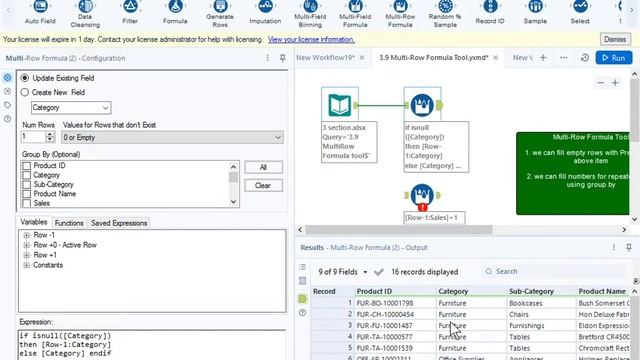Increase Num Rows with up arrow
Viewport: 640px width, 360px height.
pyautogui.click(x=50, y=134)
